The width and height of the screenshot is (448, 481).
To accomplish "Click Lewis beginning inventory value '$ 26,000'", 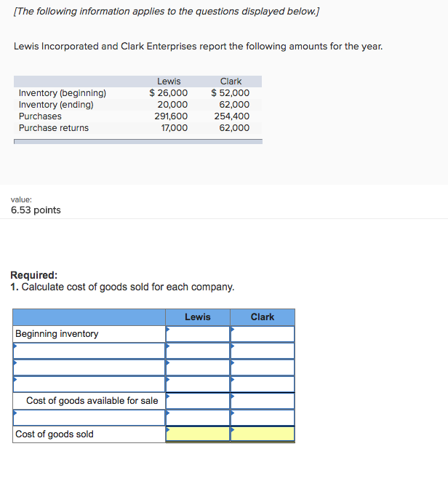I will coord(168,93).
